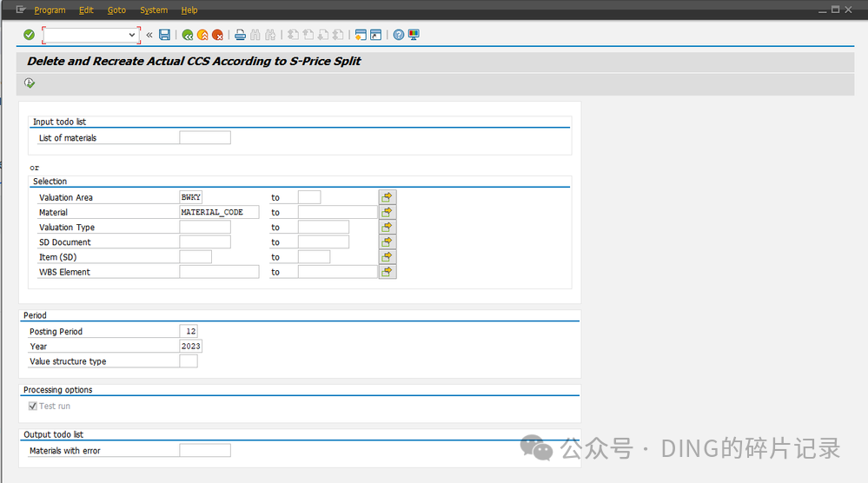Image resolution: width=868 pixels, height=483 pixels.
Task: Click the green Back icon
Action: pos(188,35)
